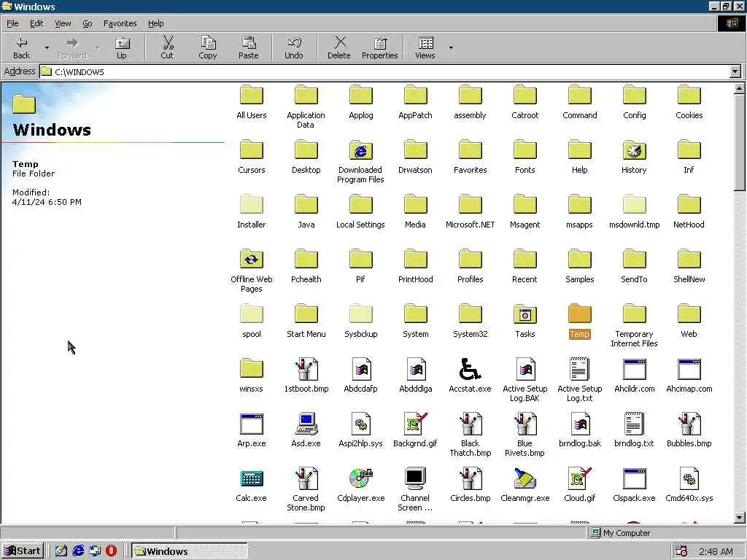This screenshot has width=747, height=560.
Task: Select the Downloaded Program Files folder
Action: pyautogui.click(x=360, y=161)
